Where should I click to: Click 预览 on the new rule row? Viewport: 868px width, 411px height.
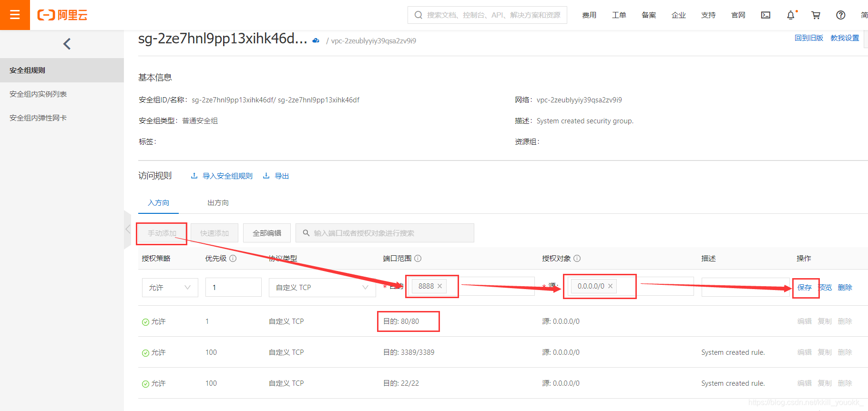tap(825, 287)
